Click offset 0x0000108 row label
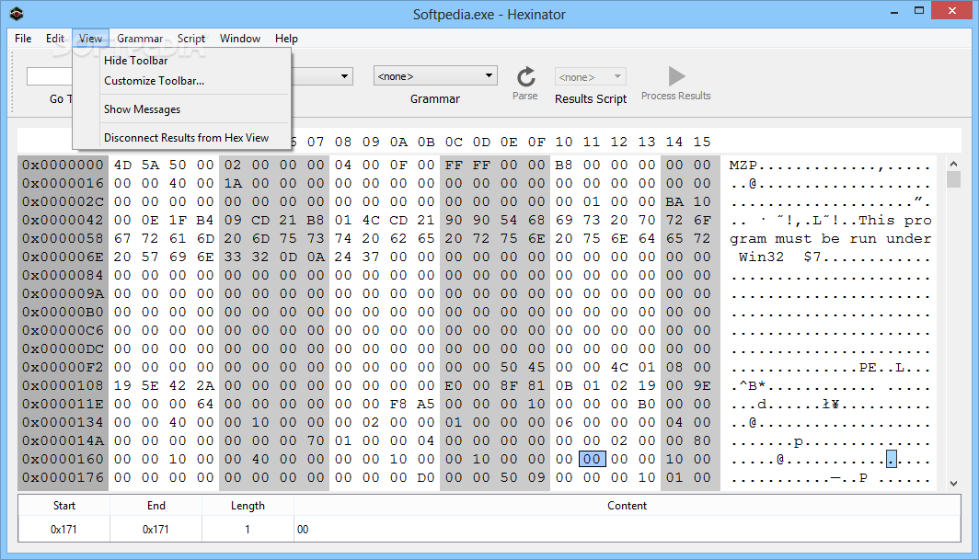This screenshot has height=560, width=979. pyautogui.click(x=63, y=385)
